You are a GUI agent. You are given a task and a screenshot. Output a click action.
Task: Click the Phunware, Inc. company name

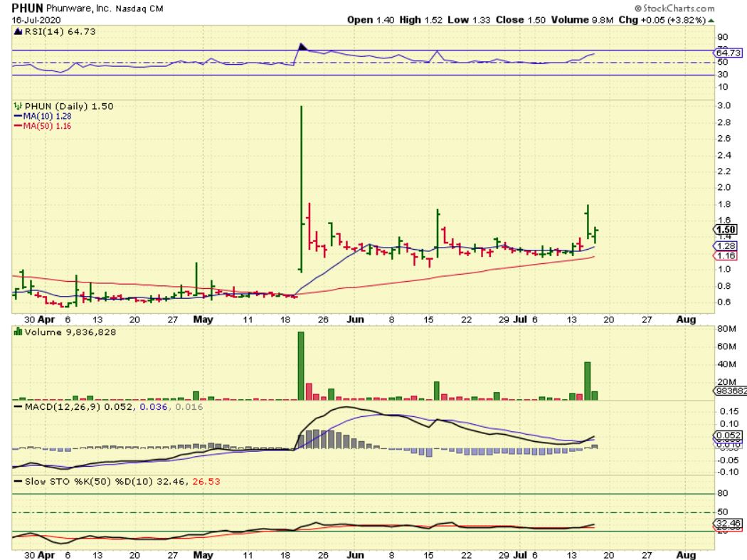(78, 8)
